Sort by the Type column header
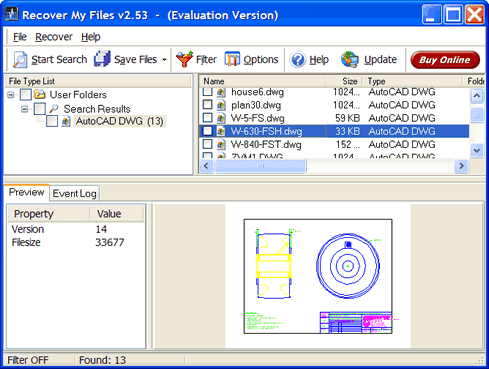The image size is (489, 369). 413,81
